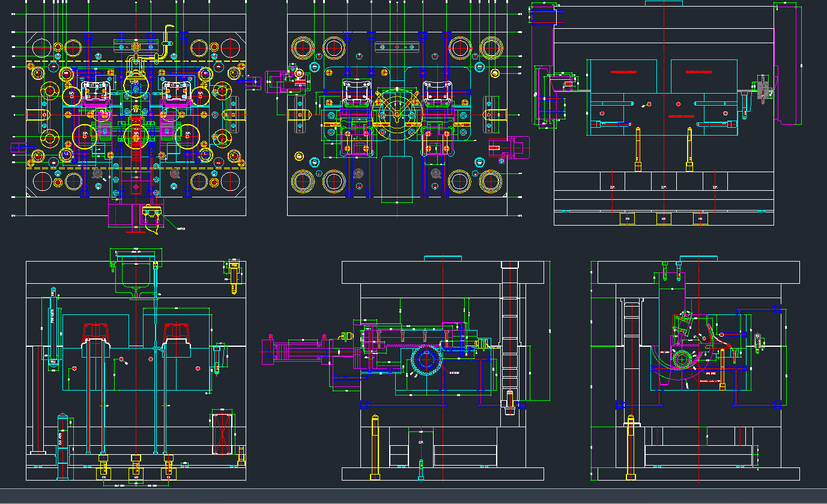The height and width of the screenshot is (504, 827).
Task: Click the red crossed rectangle in bottom-left view
Action: click(223, 433)
